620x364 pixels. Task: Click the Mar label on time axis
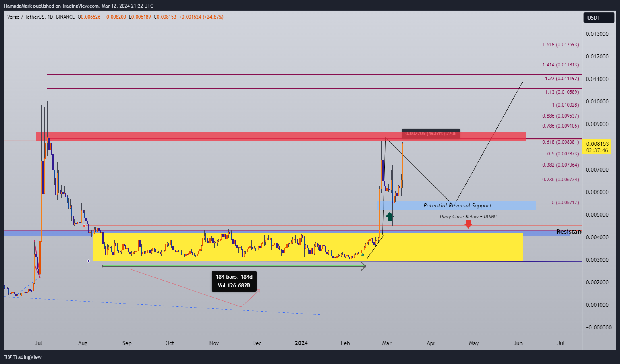click(387, 343)
